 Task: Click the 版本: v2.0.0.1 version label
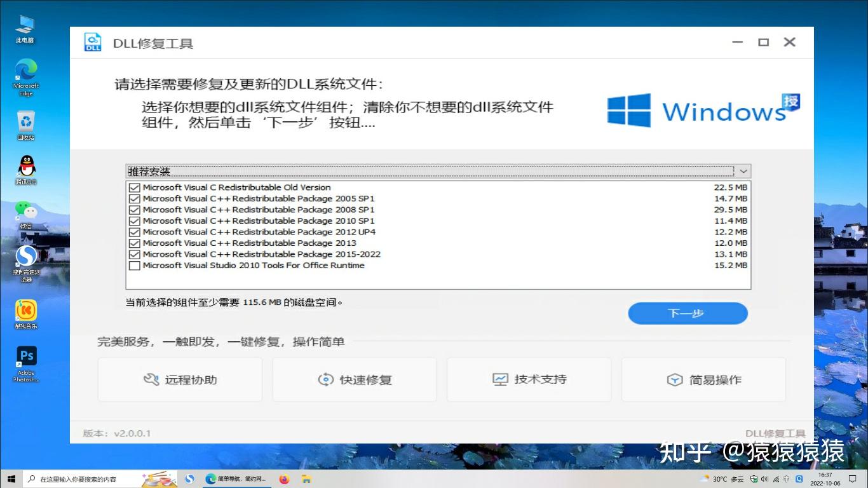click(x=117, y=433)
